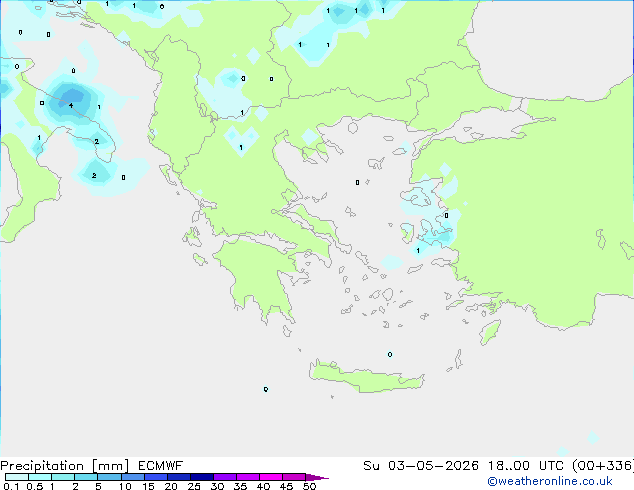Select the date 'Su 03-05-2026'

click(421, 466)
